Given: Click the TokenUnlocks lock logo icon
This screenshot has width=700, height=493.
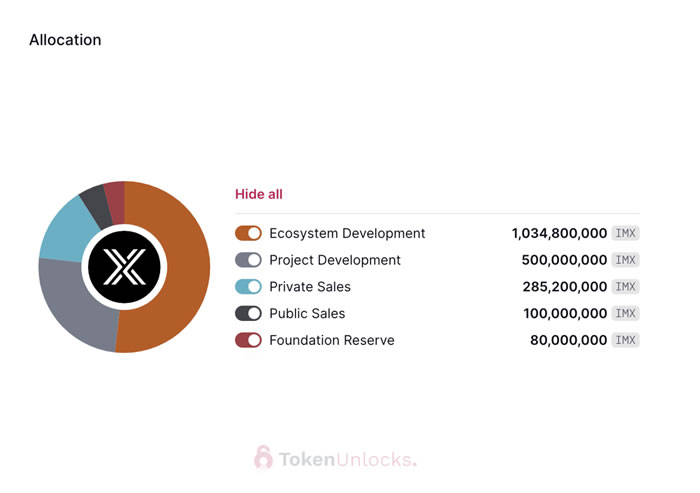Looking at the screenshot, I should [x=263, y=458].
